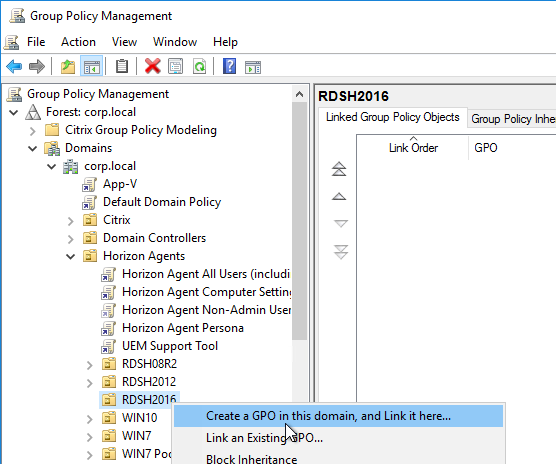Viewport: 556px width, 464px height.
Task: Open Properties via the toolbar icon
Action: (176, 66)
